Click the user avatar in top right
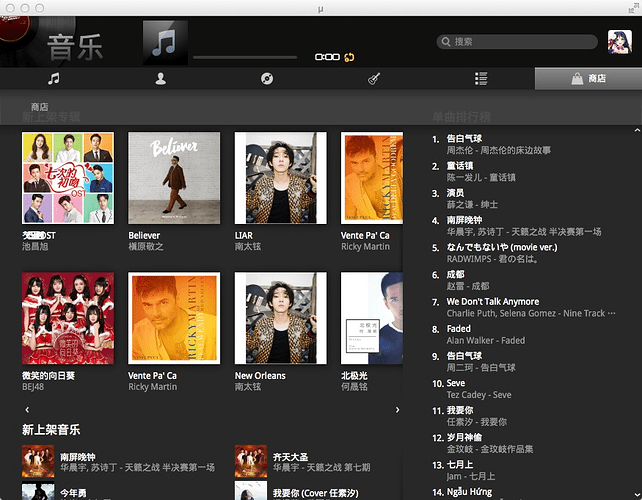The width and height of the screenshot is (642, 500). coord(619,42)
